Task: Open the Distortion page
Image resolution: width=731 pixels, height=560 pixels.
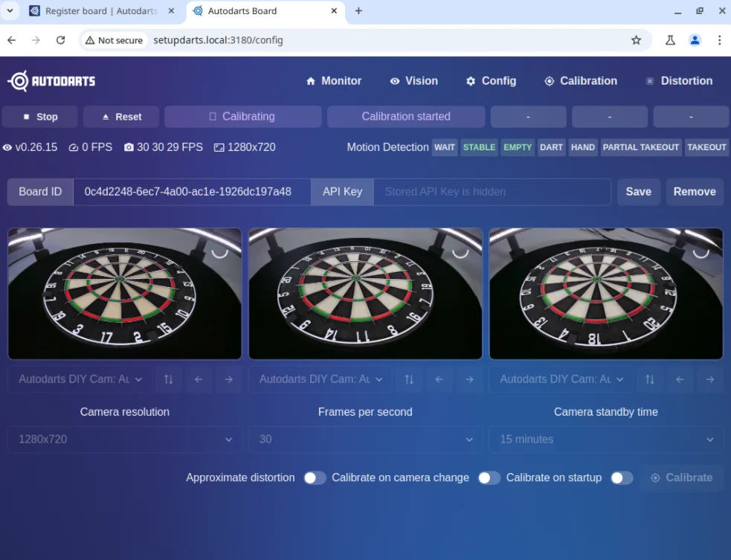Action: click(x=679, y=81)
